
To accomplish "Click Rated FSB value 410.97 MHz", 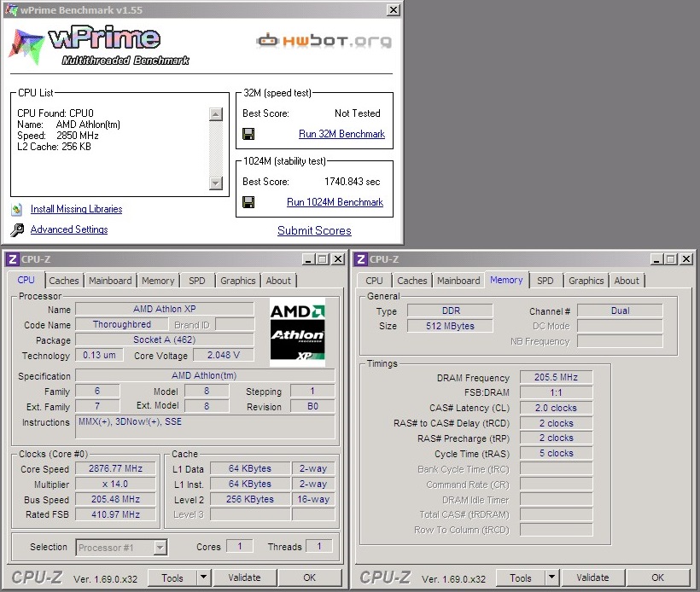I will point(115,514).
